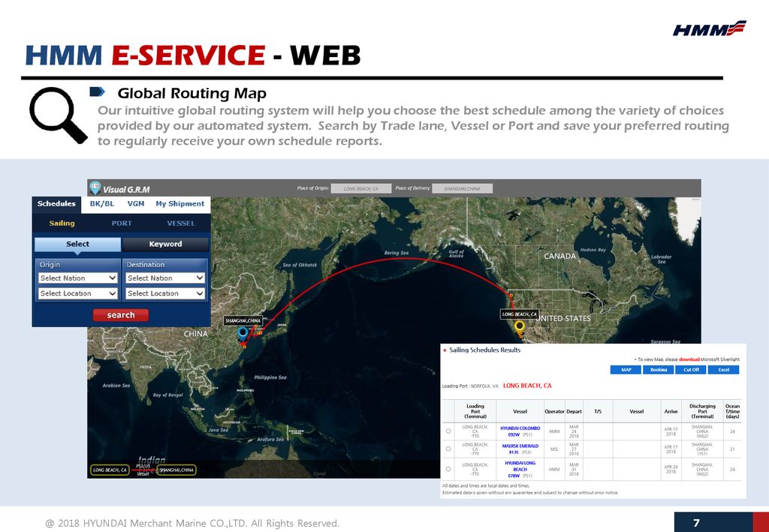The width and height of the screenshot is (769, 532).
Task: Activate the Keyword search mode tab
Action: (x=165, y=244)
